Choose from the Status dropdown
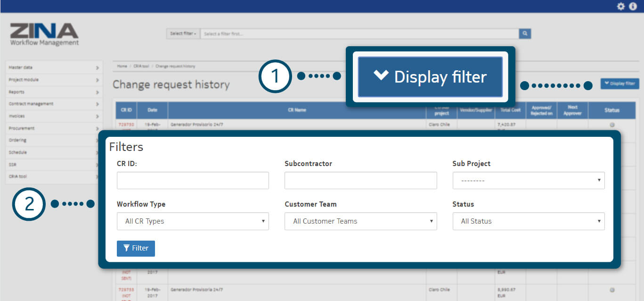Screen dimensions: 644x301 pyautogui.click(x=528, y=221)
